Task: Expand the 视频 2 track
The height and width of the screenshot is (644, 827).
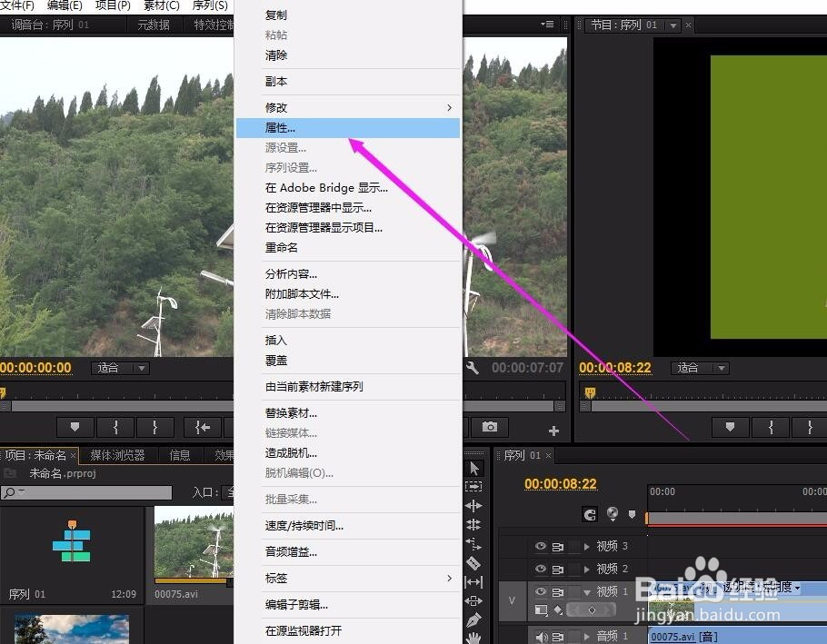Action: [586, 570]
